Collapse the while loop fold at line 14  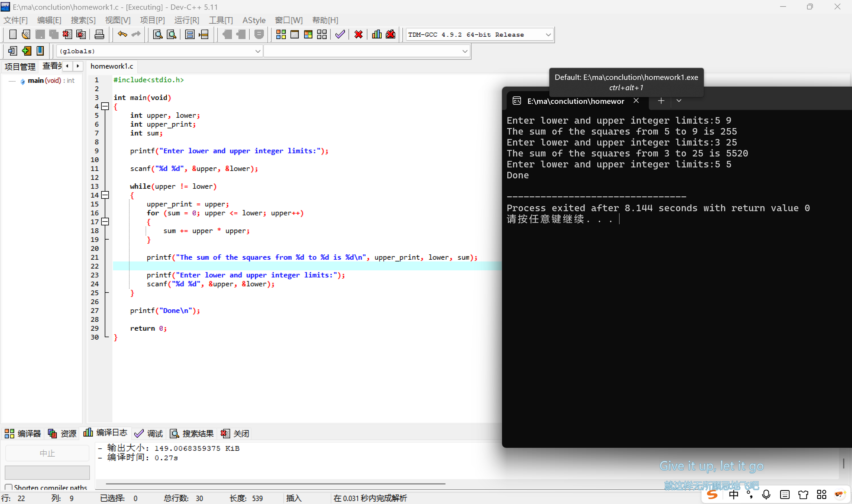coord(105,195)
